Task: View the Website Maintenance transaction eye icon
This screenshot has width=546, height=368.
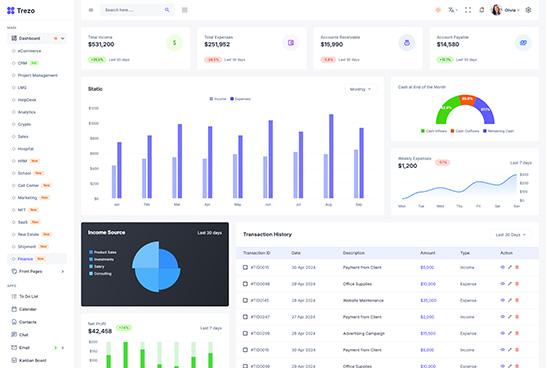Action: 502,300
